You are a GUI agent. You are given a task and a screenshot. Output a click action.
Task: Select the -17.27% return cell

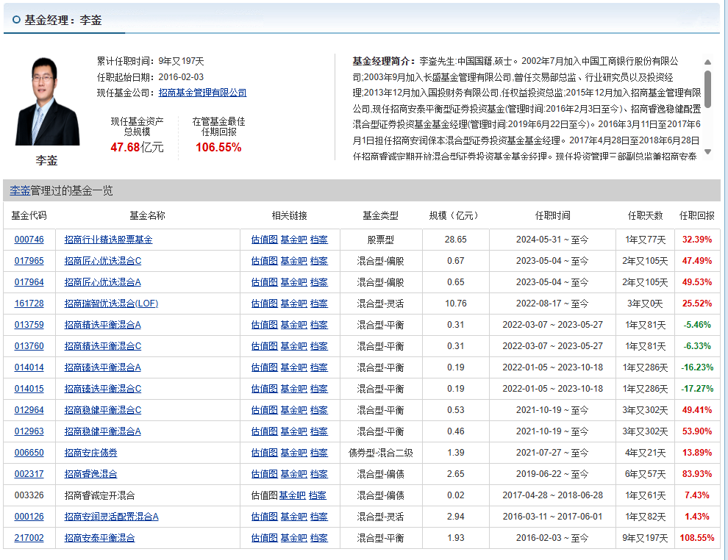click(x=697, y=389)
